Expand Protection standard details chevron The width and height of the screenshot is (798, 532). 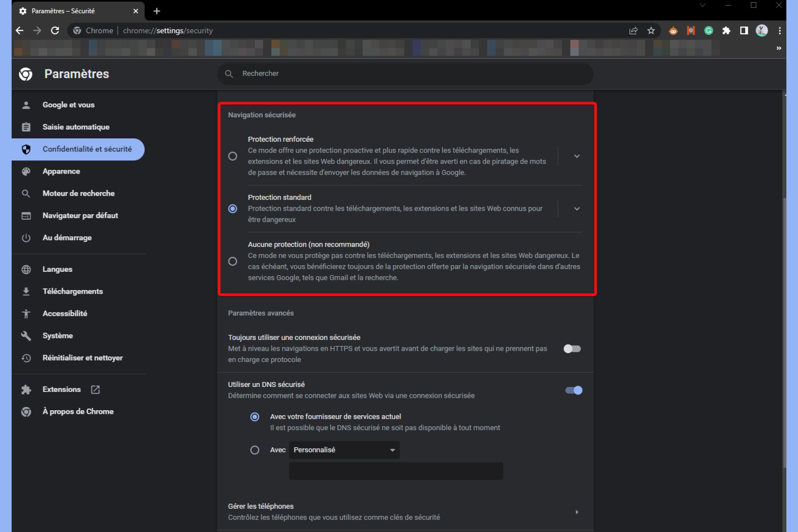click(577, 209)
